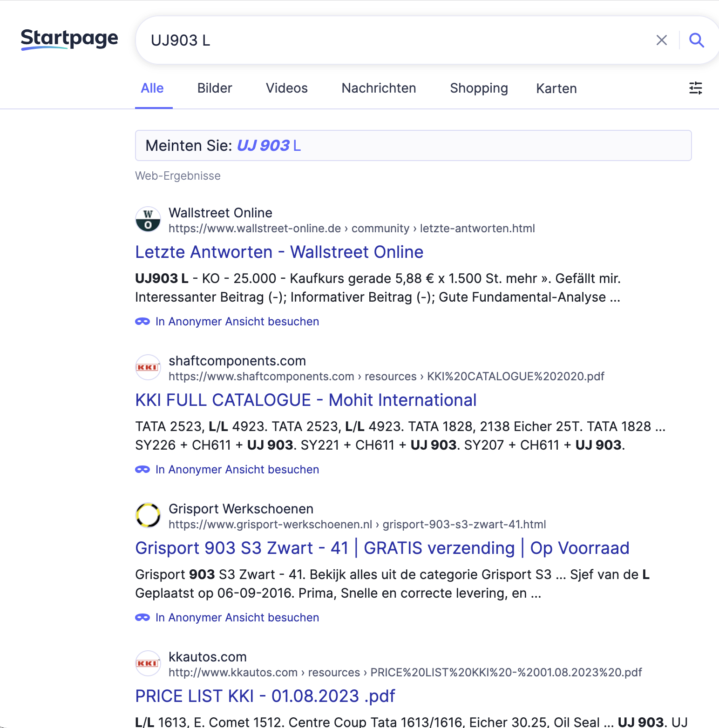Viewport: 719px width, 728px height.
Task: Click the Wallstreet Online favicon
Action: pos(148,220)
